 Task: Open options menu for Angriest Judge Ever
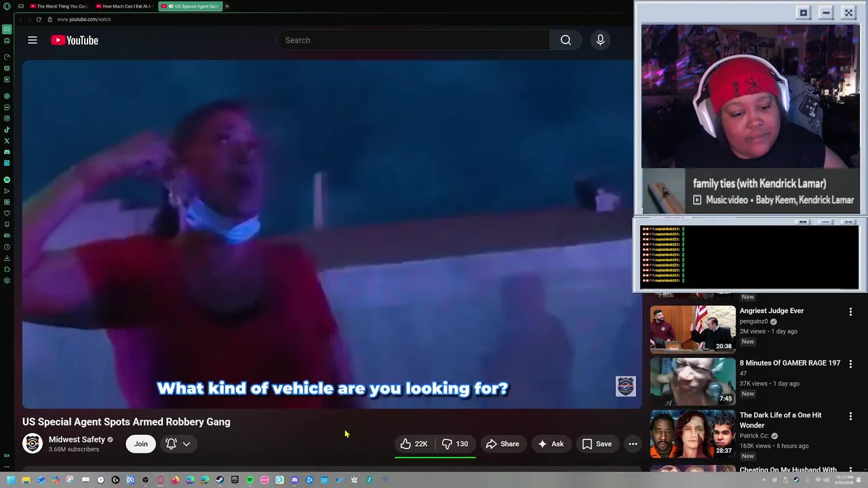(x=850, y=312)
